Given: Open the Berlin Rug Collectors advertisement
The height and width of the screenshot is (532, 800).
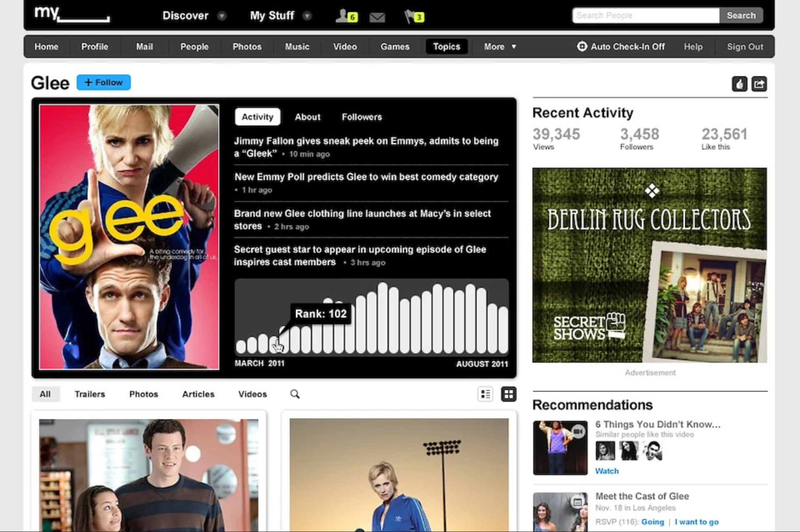Looking at the screenshot, I should (650, 265).
